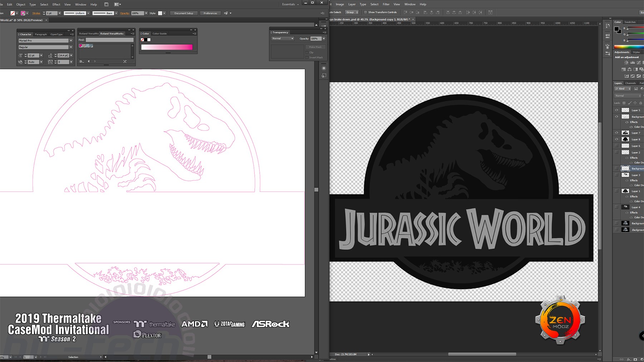This screenshot has height=362, width=644.
Task: Select the magenta swatch in Roland VersaWorks
Action: point(81,46)
